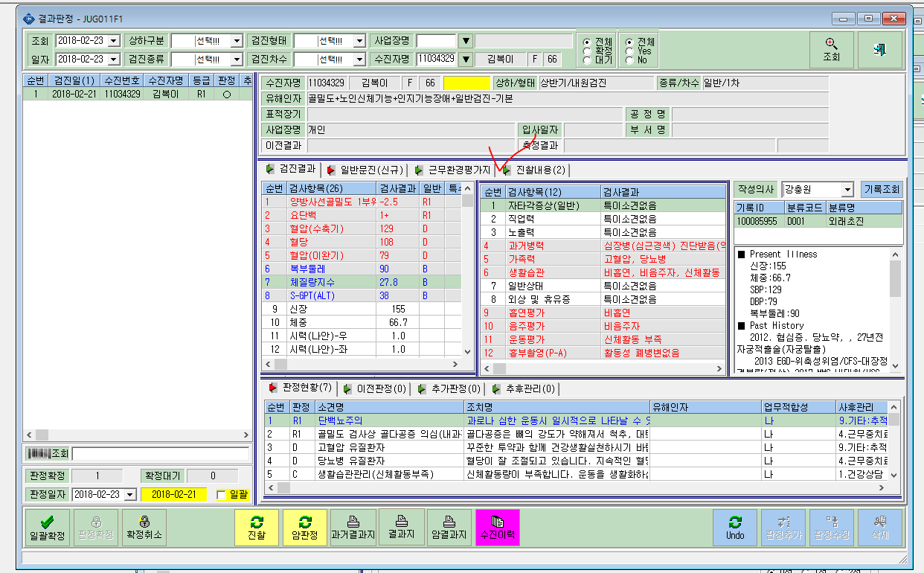Click the barcode 조회 input field
The width and height of the screenshot is (924, 573).
[x=160, y=454]
